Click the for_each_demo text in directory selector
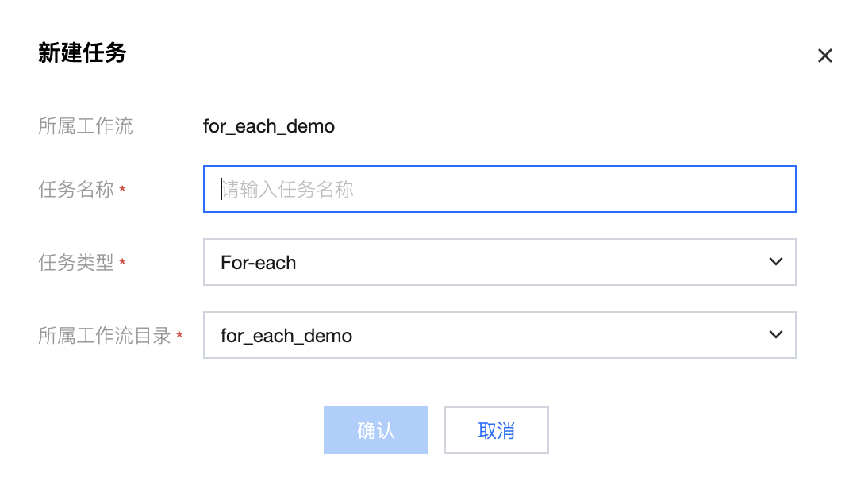 [286, 336]
